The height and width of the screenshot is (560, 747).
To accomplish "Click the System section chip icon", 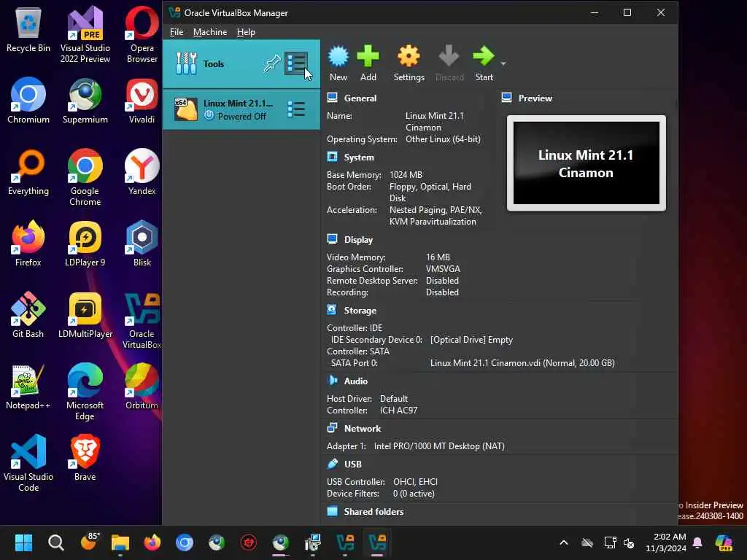I will [x=333, y=157].
